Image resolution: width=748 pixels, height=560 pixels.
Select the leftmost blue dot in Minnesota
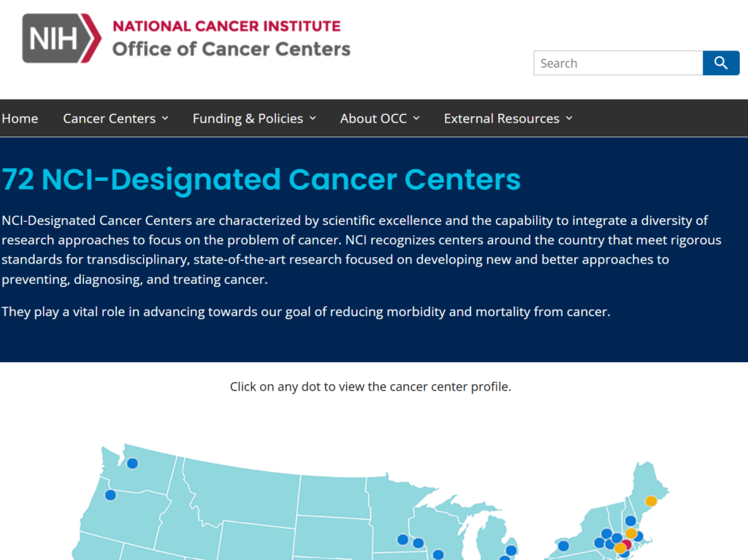pos(402,540)
